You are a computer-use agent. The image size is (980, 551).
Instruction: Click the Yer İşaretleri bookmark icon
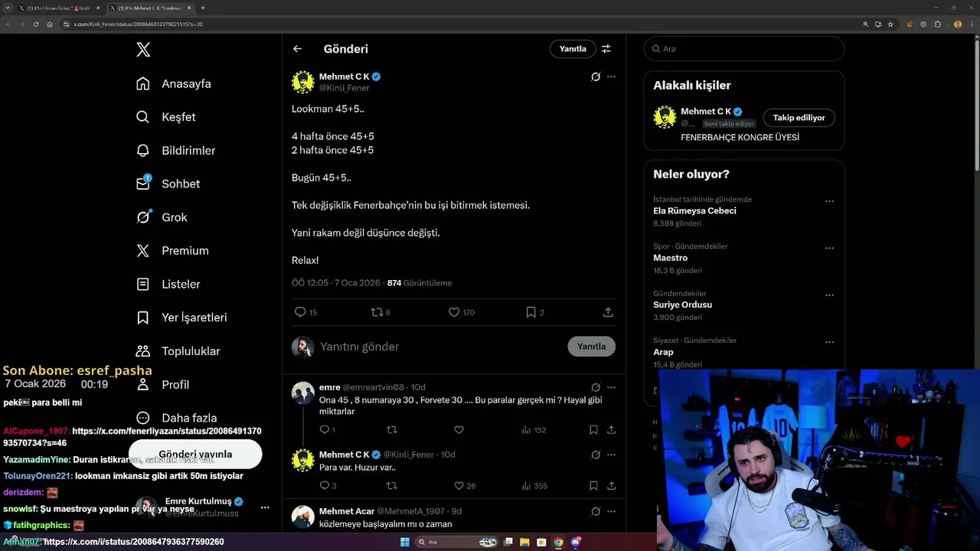tap(143, 318)
